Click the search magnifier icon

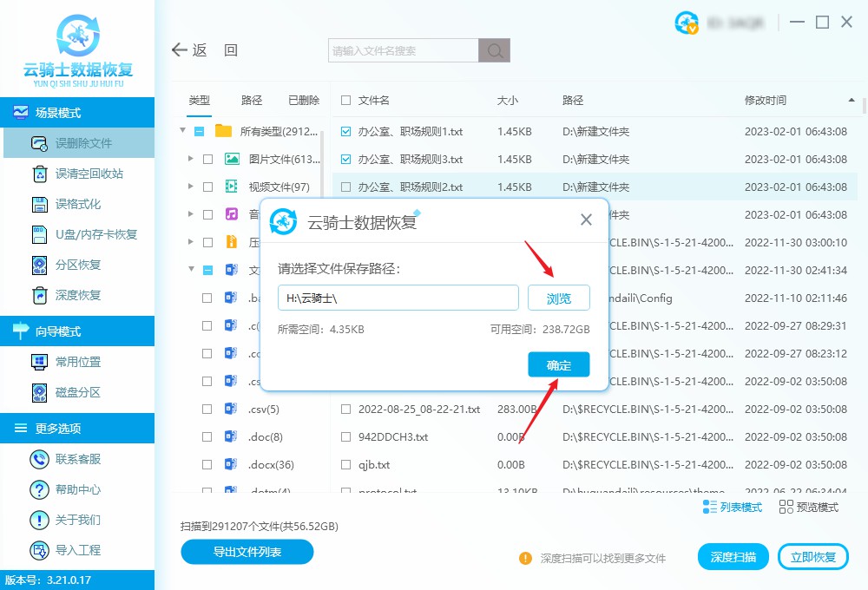click(x=494, y=49)
